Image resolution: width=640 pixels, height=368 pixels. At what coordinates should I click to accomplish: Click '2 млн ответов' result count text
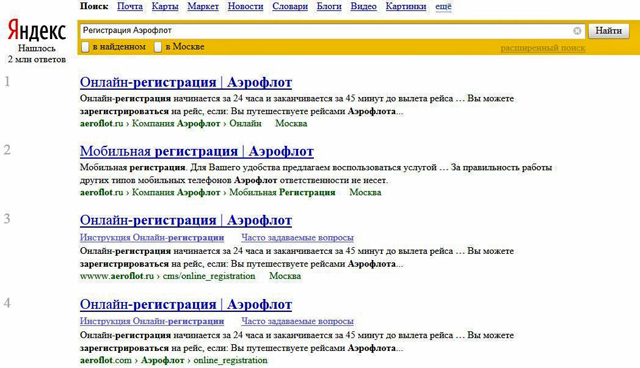pyautogui.click(x=37, y=60)
